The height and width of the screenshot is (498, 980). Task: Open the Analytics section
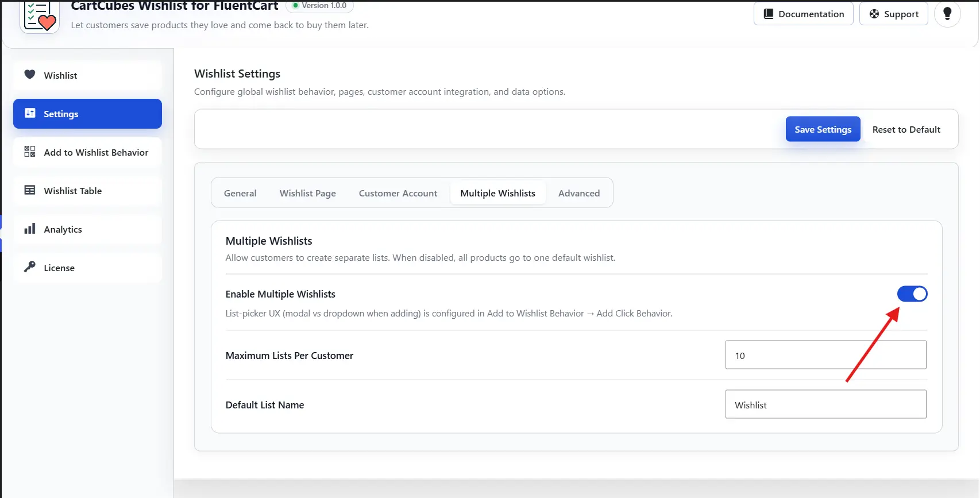coord(87,229)
